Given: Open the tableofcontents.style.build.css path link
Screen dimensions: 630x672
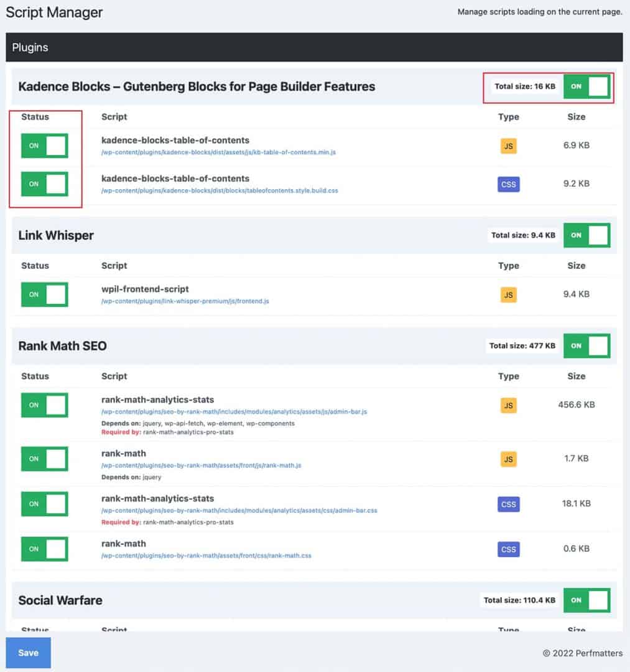Looking at the screenshot, I should [x=220, y=190].
